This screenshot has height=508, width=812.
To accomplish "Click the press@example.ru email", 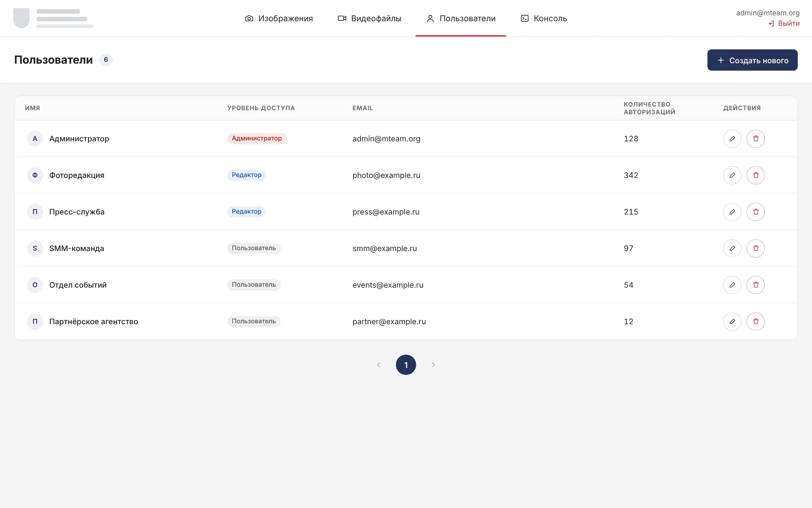I will 386,212.
